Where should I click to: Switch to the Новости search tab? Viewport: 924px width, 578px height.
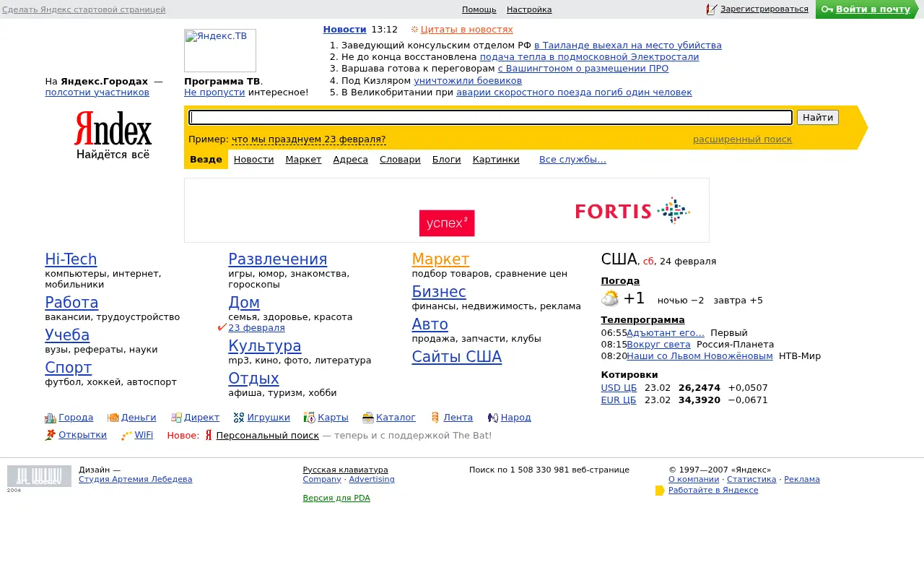click(253, 160)
